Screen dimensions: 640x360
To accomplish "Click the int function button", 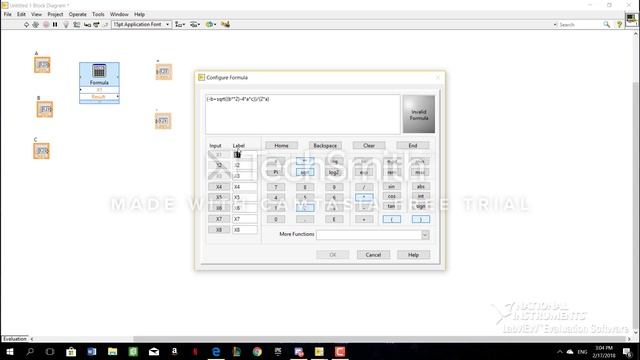I will [420, 196].
